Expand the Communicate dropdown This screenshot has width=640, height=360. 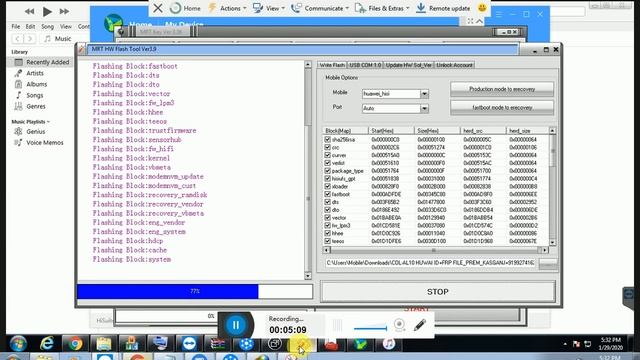click(320, 8)
